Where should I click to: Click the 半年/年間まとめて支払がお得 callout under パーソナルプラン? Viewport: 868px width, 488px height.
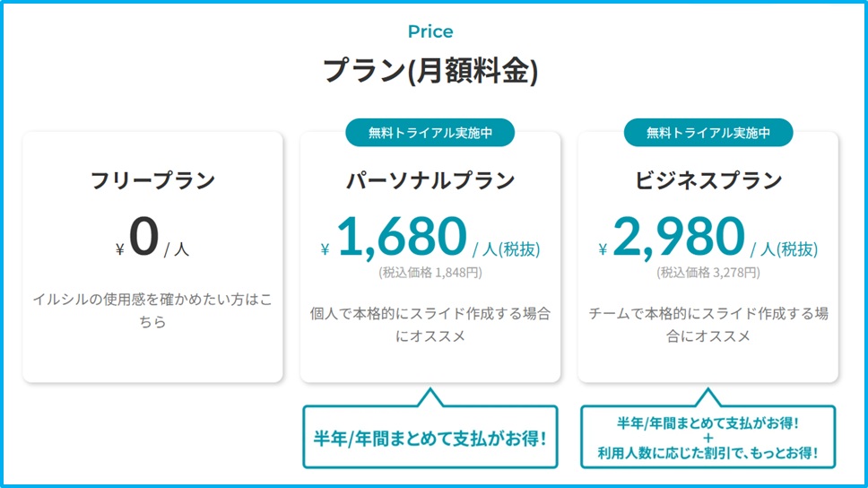pyautogui.click(x=430, y=438)
